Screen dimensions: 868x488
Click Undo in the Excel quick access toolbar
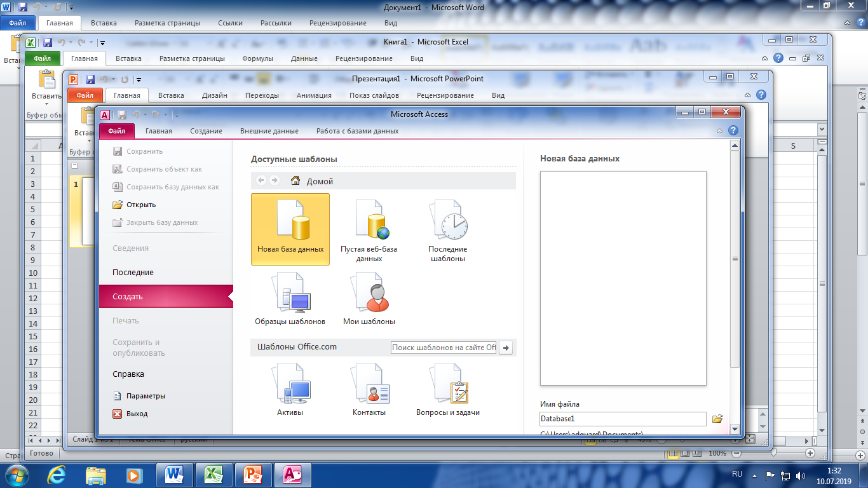pos(62,43)
